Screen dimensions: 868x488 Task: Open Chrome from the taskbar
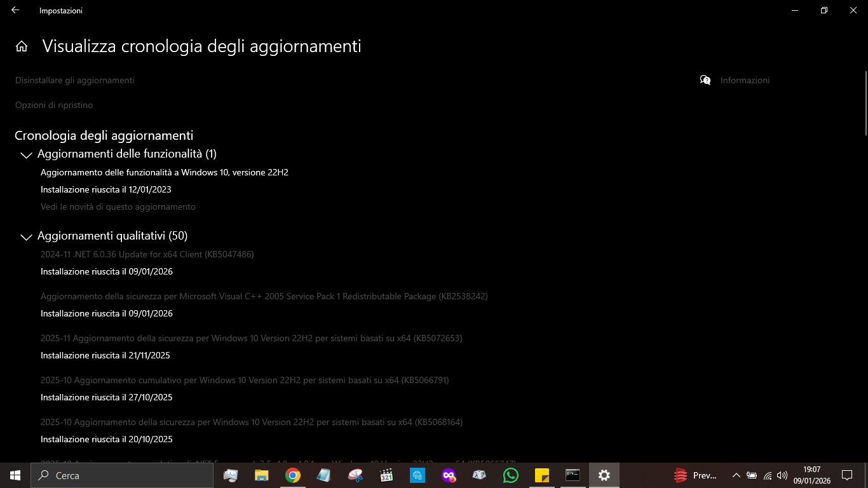point(293,475)
